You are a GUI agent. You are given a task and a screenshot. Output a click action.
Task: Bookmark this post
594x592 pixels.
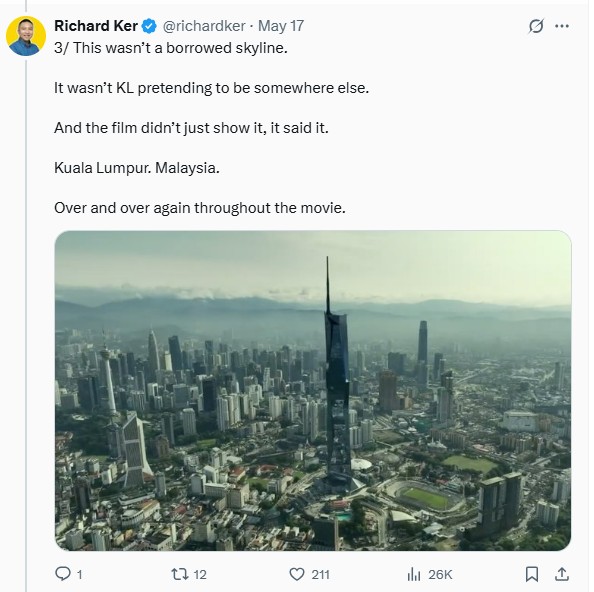(532, 574)
